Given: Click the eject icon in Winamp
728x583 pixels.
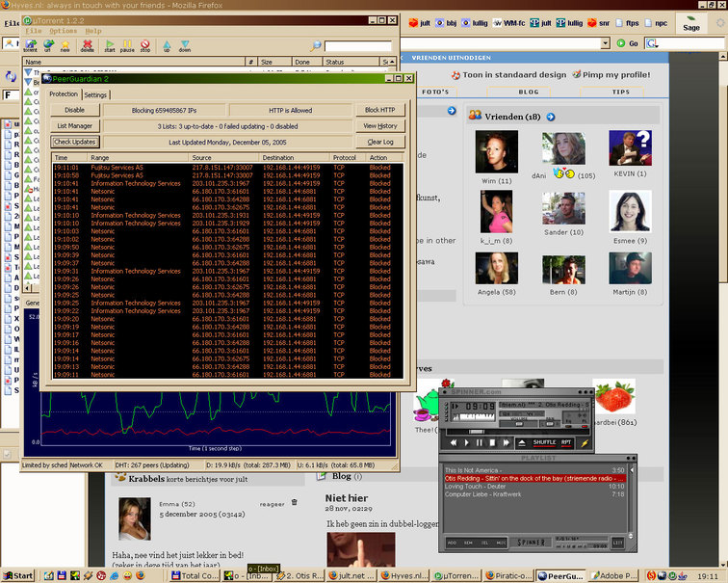Looking at the screenshot, I should coord(522,442).
